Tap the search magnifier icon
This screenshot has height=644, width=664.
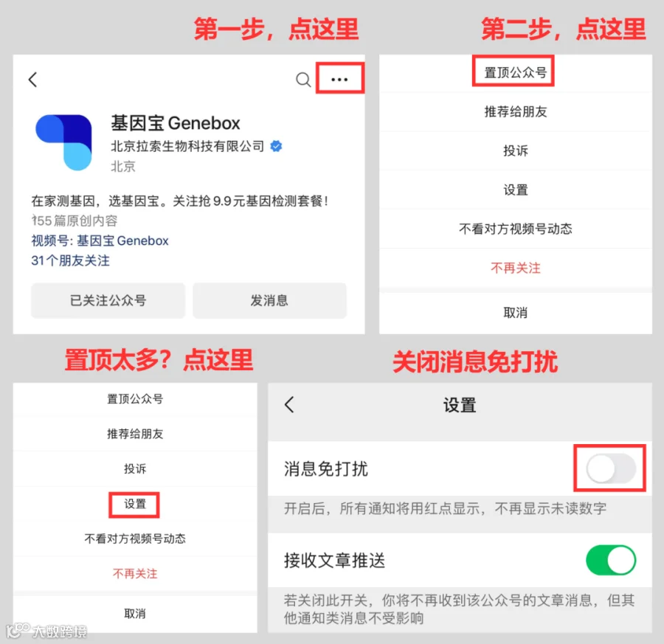[x=303, y=79]
